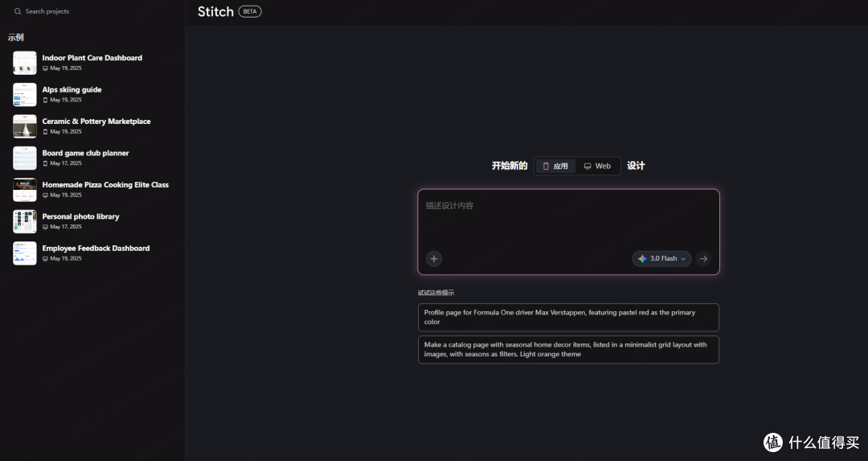
Task: Select 'Personal photo library' project title
Action: (x=81, y=216)
